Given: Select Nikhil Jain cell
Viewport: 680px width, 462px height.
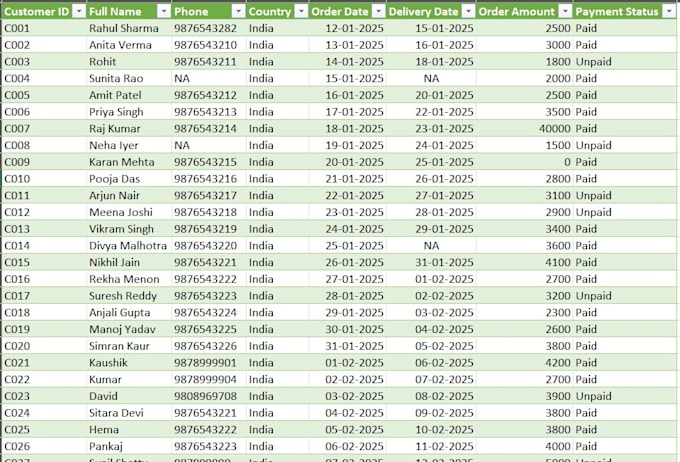Looking at the screenshot, I should pos(129,262).
